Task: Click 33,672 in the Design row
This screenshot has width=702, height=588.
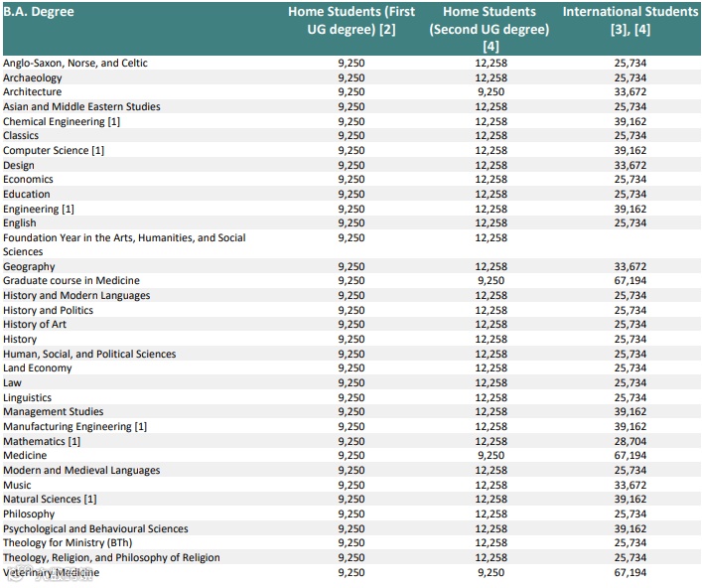Action: pyautogui.click(x=630, y=165)
